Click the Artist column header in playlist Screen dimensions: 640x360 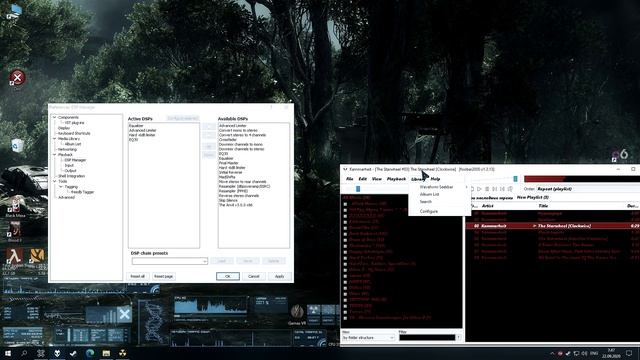point(488,206)
